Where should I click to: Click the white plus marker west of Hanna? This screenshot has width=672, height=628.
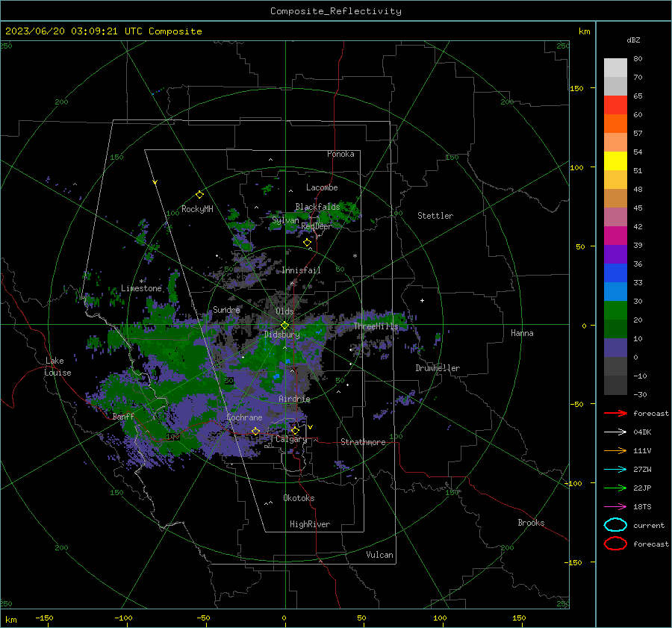click(x=422, y=300)
